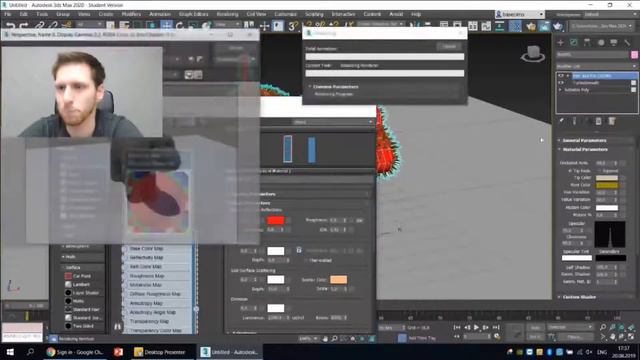Open Rendered Frame Window icon
The width and height of the screenshot is (640, 360).
pyautogui.click(x=544, y=26)
